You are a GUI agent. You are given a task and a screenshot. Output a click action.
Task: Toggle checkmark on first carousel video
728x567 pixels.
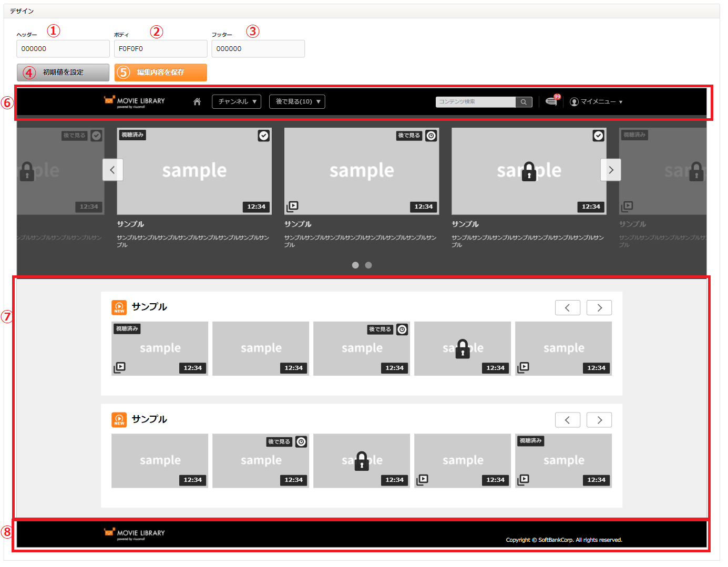264,136
